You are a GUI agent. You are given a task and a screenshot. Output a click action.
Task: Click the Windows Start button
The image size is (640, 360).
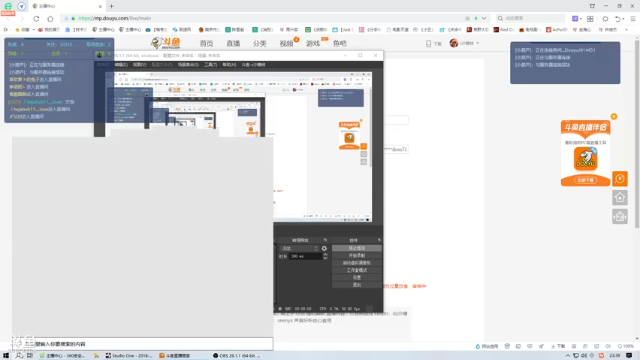pos(6,356)
